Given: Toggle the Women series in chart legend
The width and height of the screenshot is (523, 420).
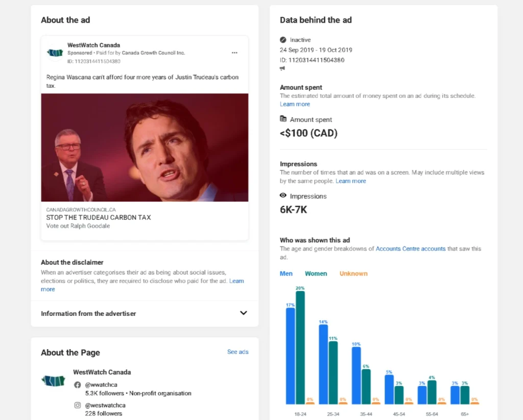Looking at the screenshot, I should tap(316, 274).
